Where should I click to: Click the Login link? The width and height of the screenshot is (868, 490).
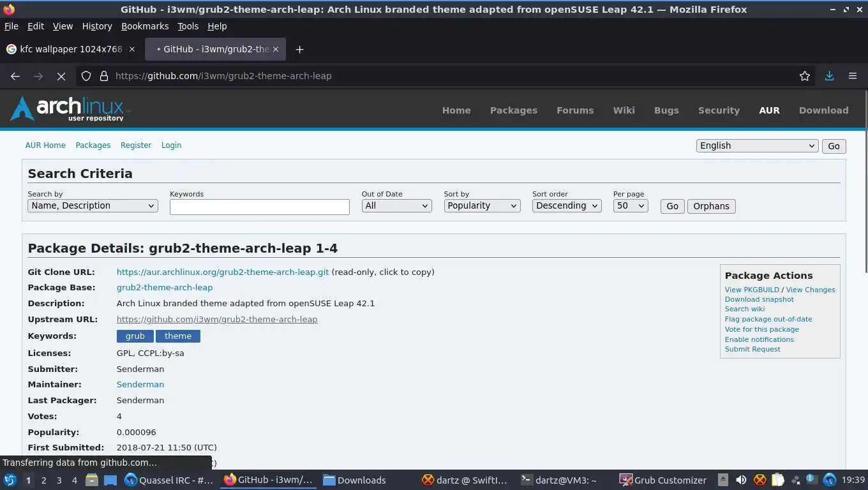tap(171, 145)
